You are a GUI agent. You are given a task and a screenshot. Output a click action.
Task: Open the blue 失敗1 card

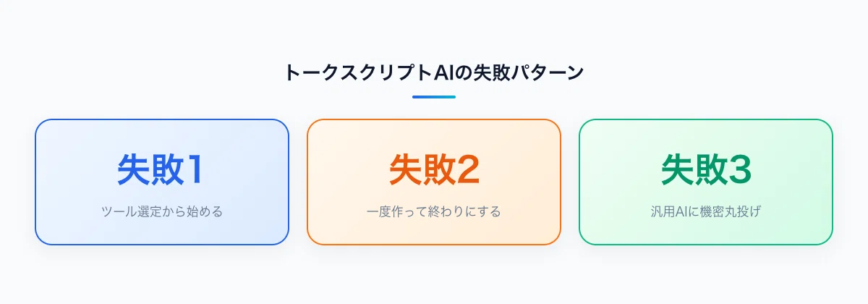(x=162, y=182)
